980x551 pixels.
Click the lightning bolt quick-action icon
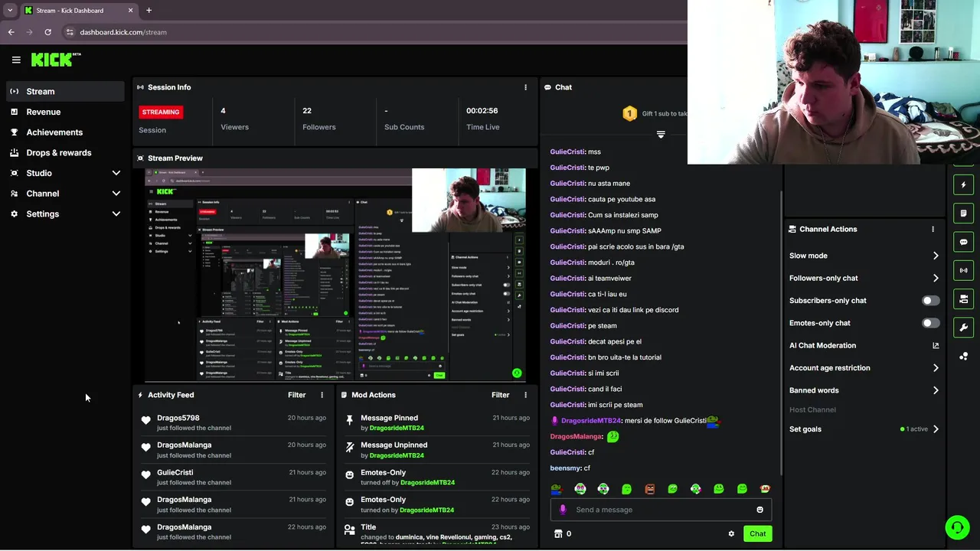963,184
